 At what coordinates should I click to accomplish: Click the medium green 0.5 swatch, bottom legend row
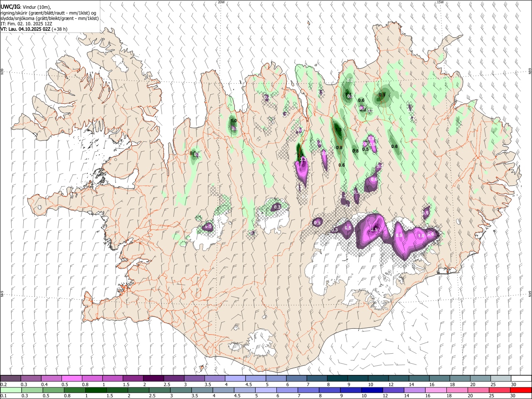[53, 390]
